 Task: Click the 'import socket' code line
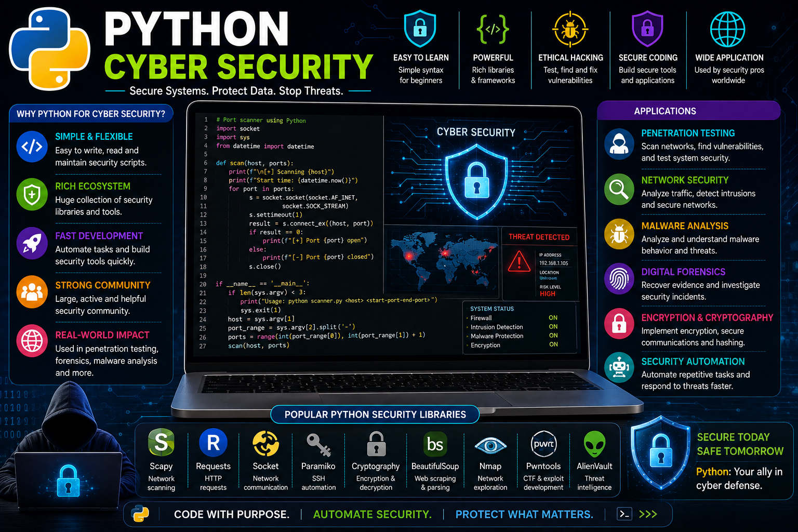238,129
